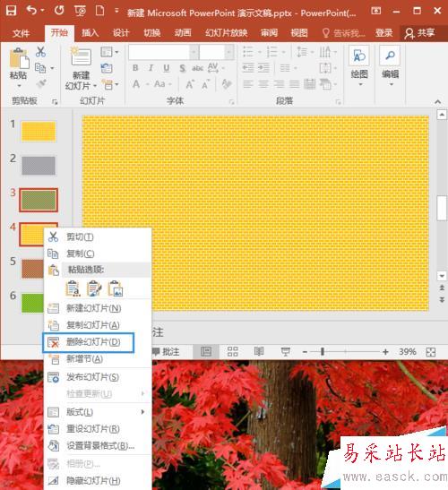Center the paragraph text
The width and height of the screenshot is (448, 490).
pyautogui.click(x=263, y=84)
